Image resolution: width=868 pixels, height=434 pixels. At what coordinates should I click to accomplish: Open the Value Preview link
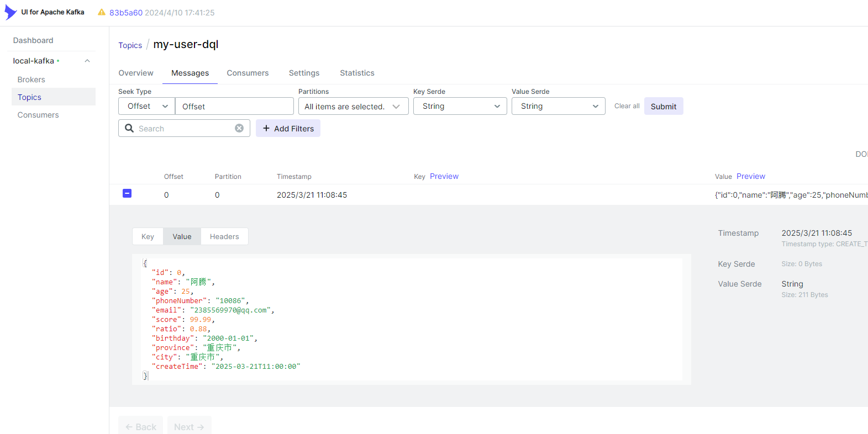[750, 176]
